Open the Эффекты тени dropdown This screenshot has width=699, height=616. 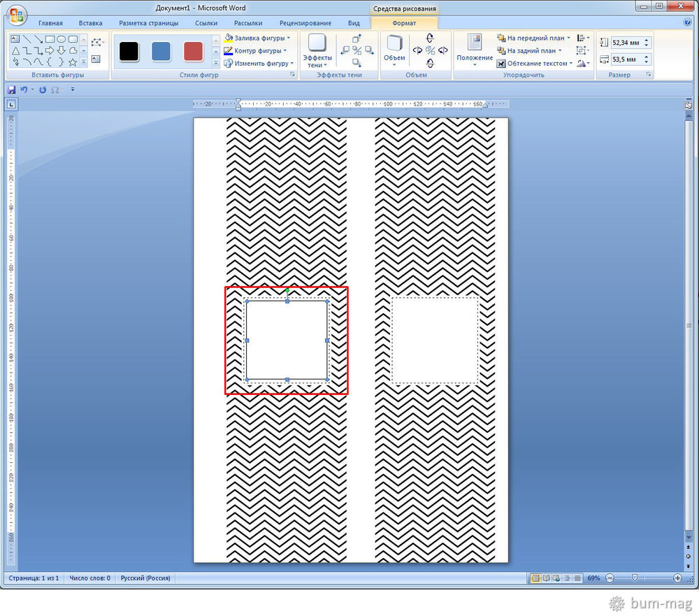317,51
